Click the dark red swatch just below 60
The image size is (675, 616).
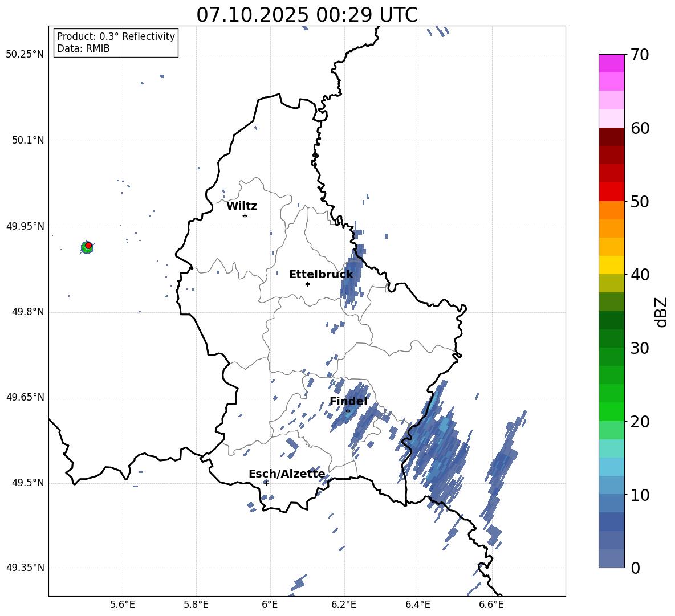611,137
